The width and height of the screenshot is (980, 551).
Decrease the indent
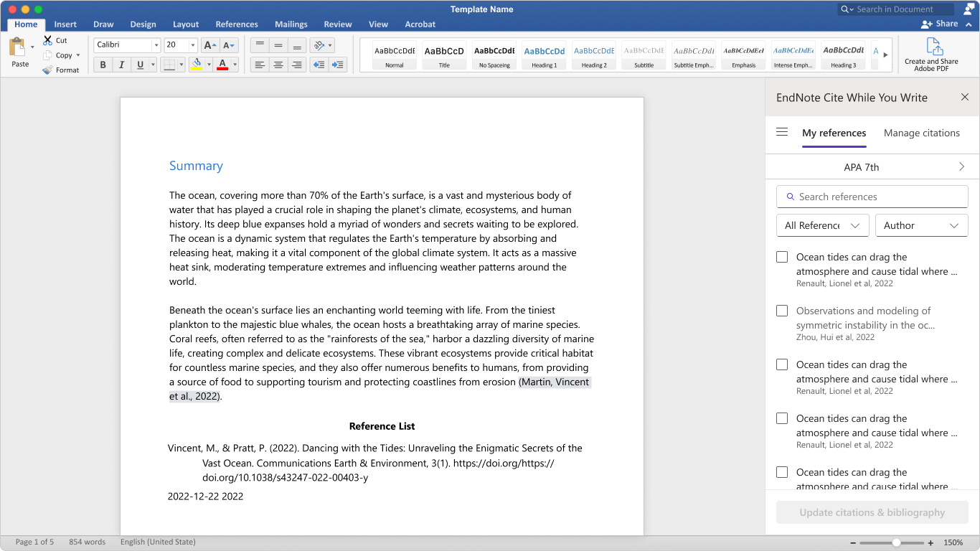(319, 65)
